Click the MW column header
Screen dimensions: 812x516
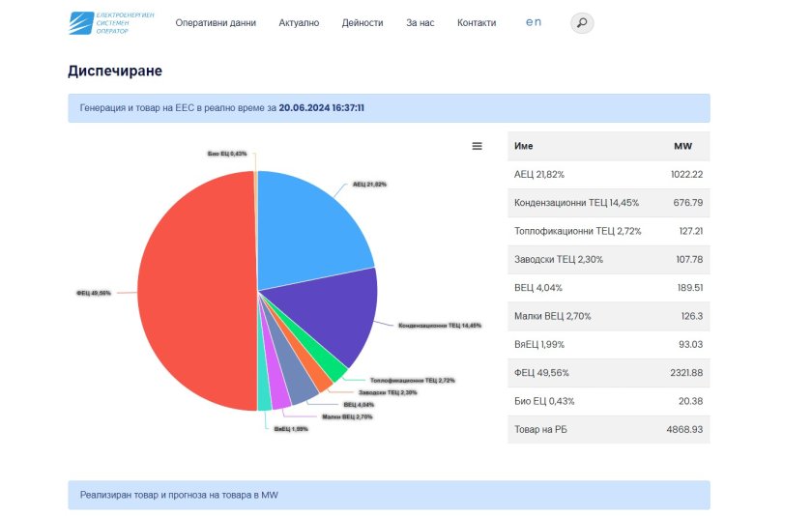tap(682, 146)
